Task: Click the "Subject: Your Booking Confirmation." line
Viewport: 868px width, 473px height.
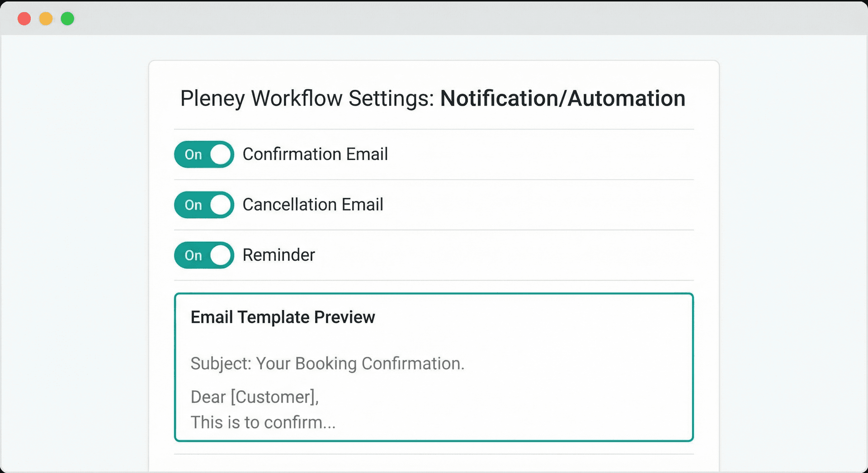Action: 327,364
